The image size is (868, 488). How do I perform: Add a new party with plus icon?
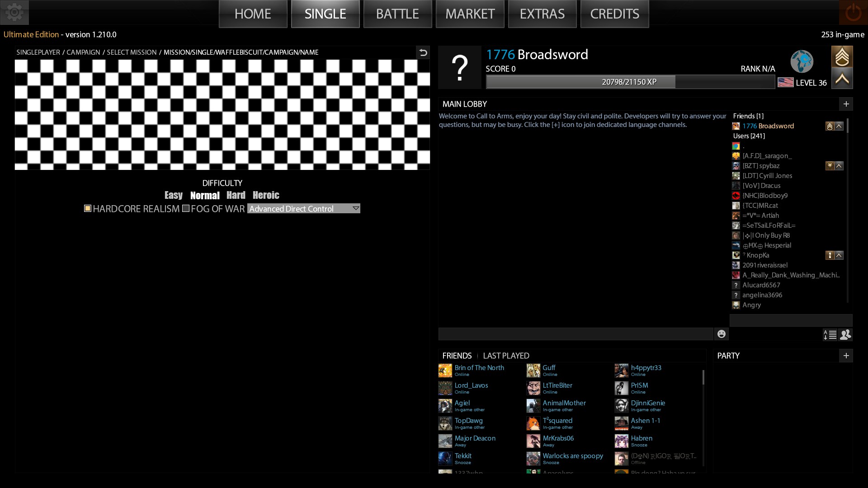[x=846, y=356]
